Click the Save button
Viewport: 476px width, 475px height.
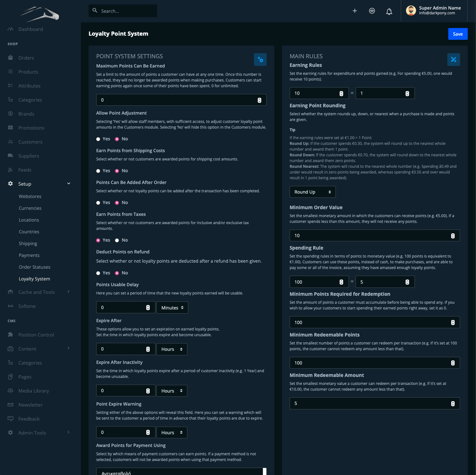(458, 34)
